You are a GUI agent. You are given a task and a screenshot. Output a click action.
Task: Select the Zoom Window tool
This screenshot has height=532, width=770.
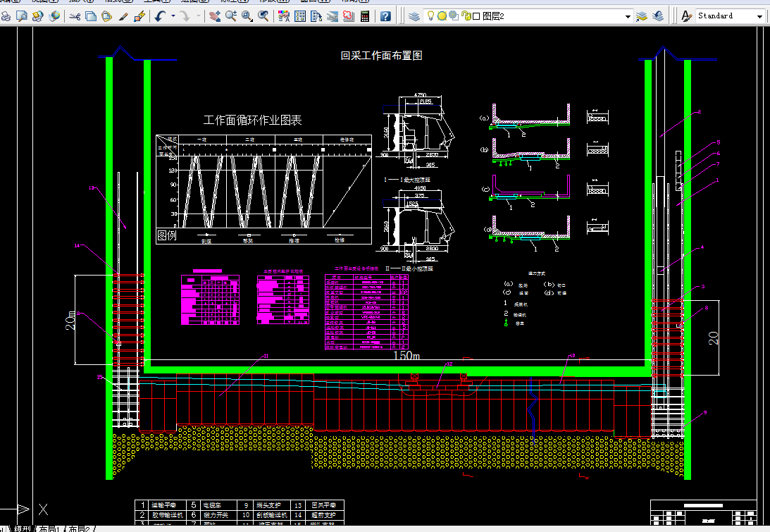[247, 16]
